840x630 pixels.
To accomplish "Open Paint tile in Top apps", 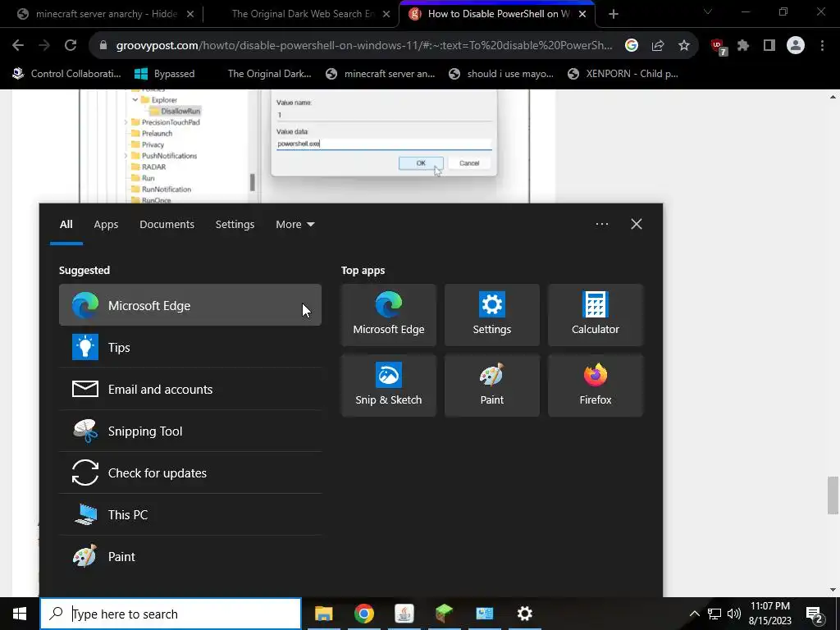I will 492,386.
